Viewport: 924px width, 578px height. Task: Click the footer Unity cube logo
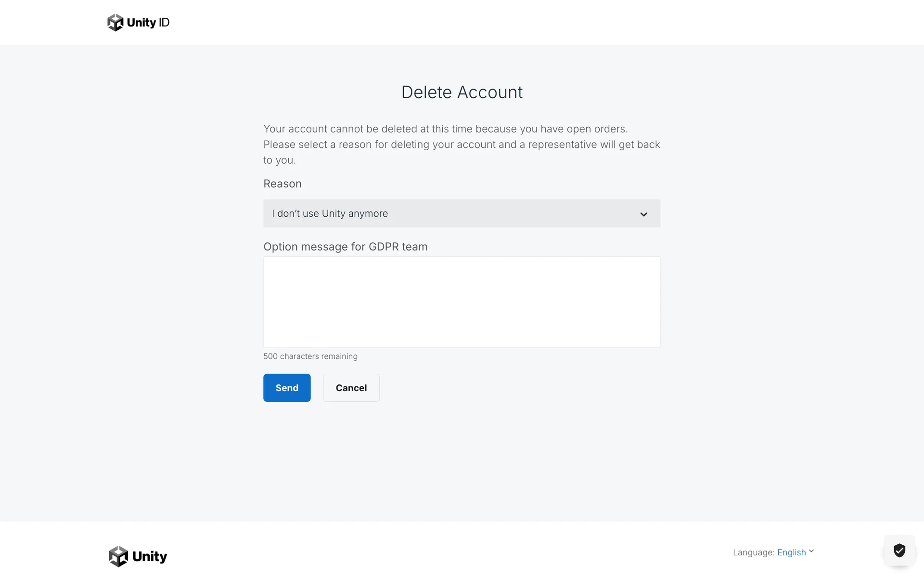pyautogui.click(x=118, y=556)
